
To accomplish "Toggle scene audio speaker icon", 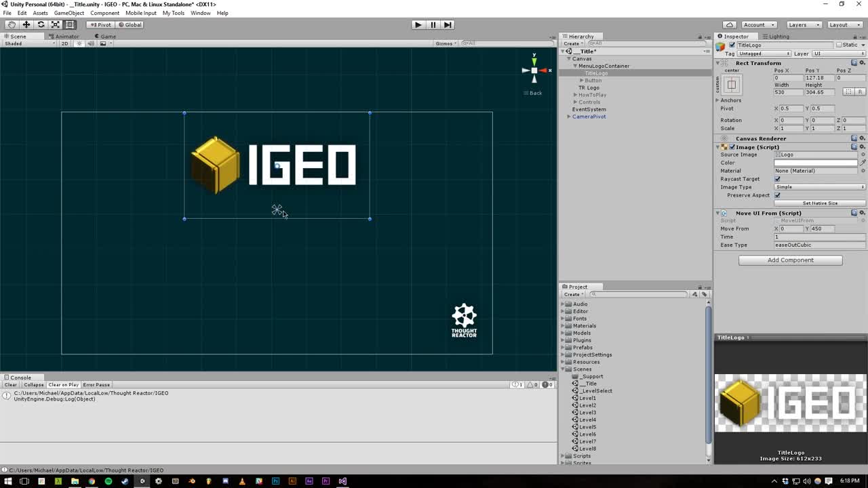I will tap(91, 43).
